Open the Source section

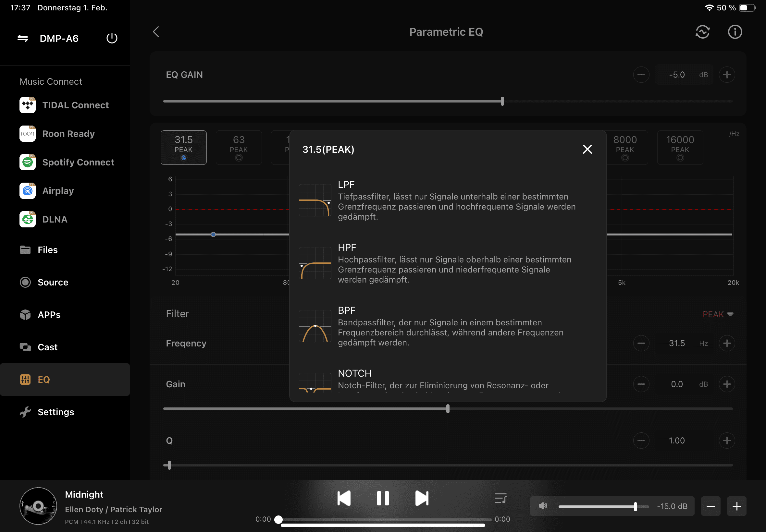pos(65,282)
